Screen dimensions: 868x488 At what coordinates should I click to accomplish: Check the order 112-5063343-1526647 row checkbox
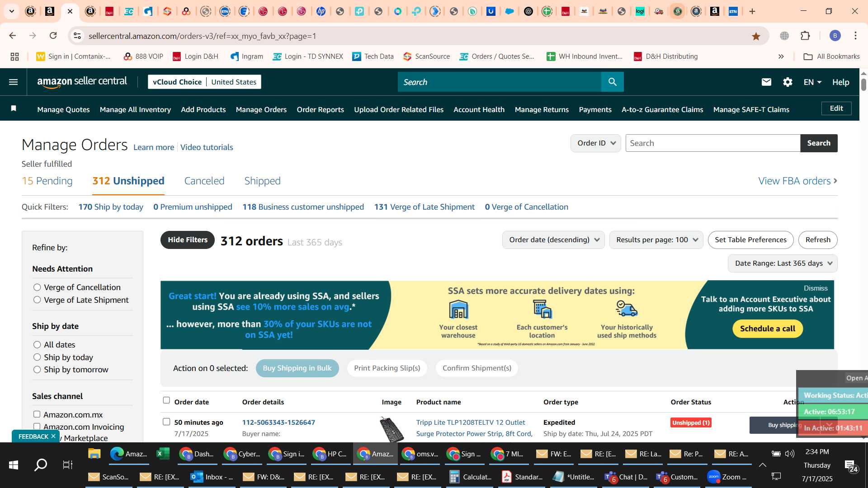tap(166, 422)
